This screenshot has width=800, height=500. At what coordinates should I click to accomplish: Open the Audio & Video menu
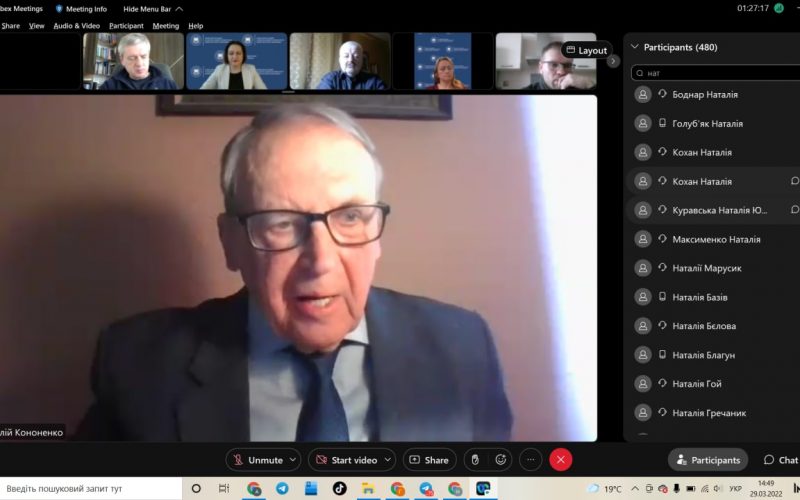[x=76, y=26]
